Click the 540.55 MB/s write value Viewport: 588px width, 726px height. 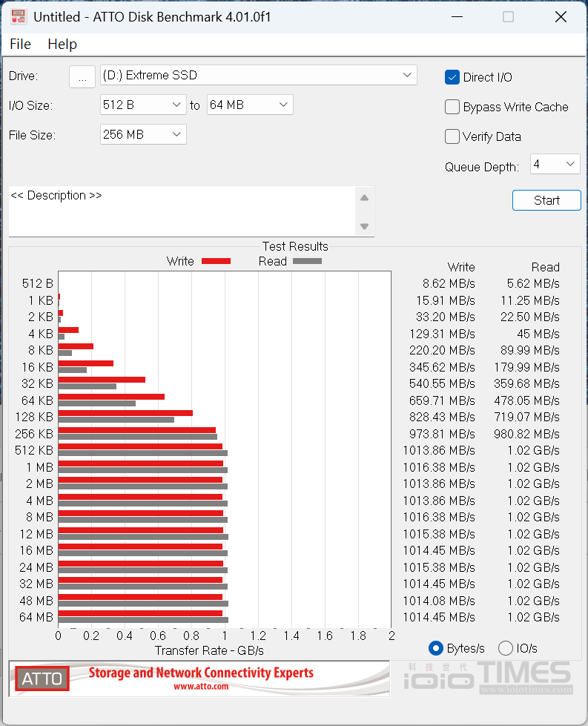point(442,384)
